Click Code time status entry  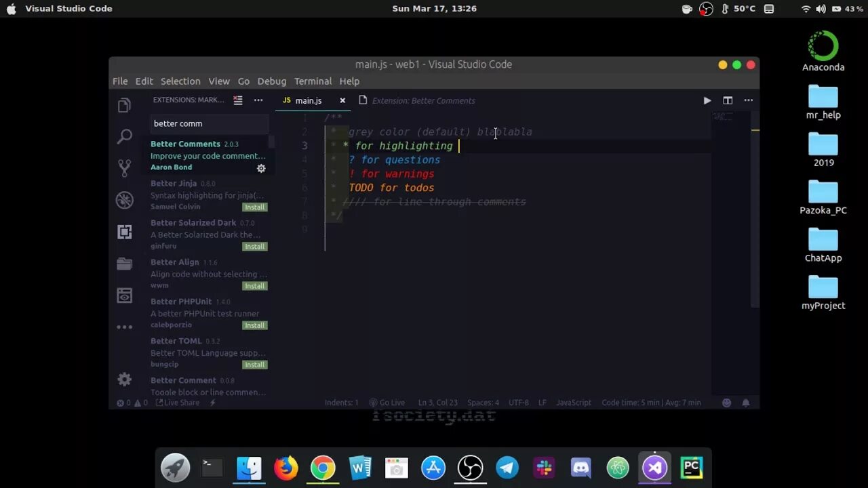click(651, 403)
